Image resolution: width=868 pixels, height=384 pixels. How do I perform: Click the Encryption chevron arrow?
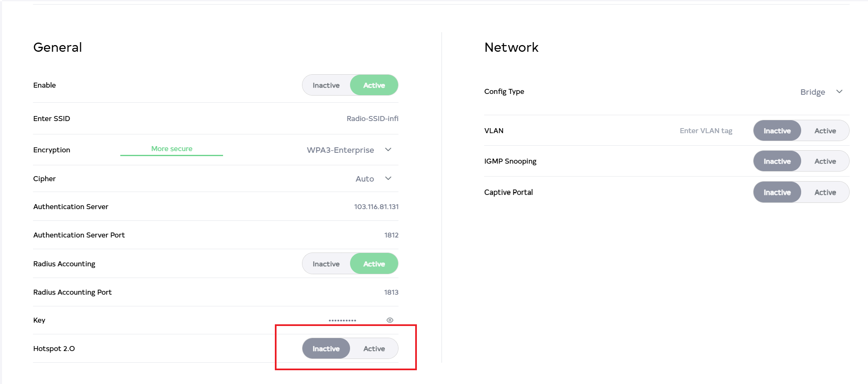388,149
